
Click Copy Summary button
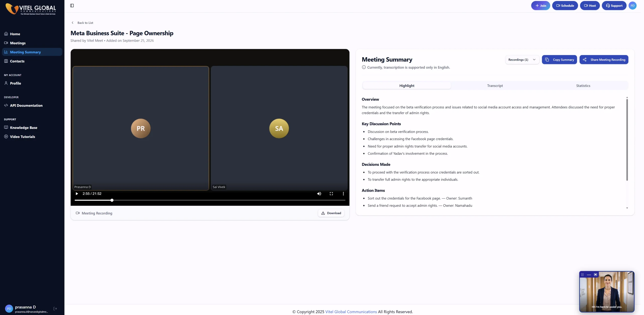(559, 60)
